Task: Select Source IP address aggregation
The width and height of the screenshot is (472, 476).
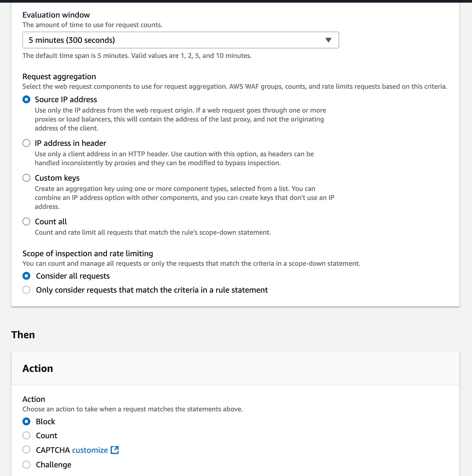Action: click(26, 99)
